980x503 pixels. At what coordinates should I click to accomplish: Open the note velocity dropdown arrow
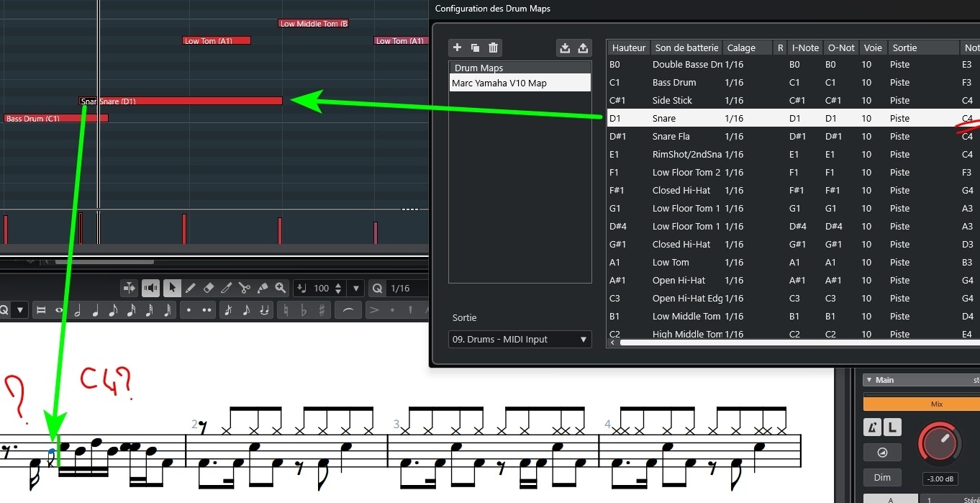coord(356,288)
